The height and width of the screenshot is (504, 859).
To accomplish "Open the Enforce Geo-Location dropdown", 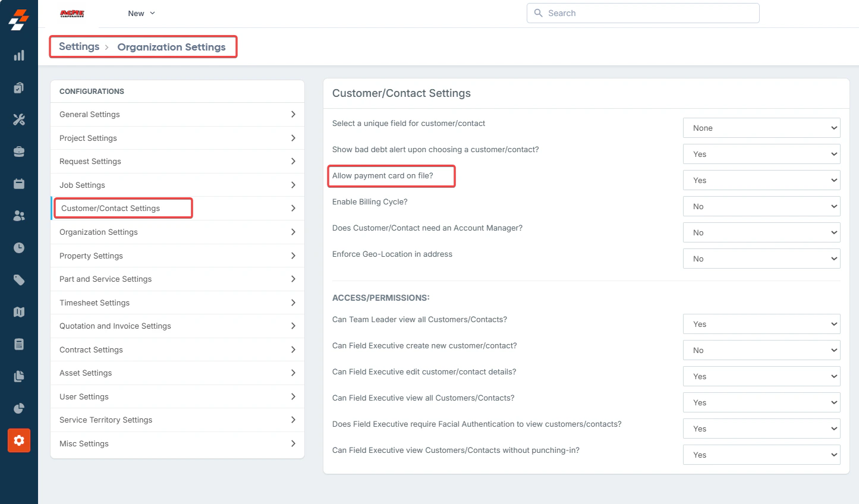I will pos(762,259).
